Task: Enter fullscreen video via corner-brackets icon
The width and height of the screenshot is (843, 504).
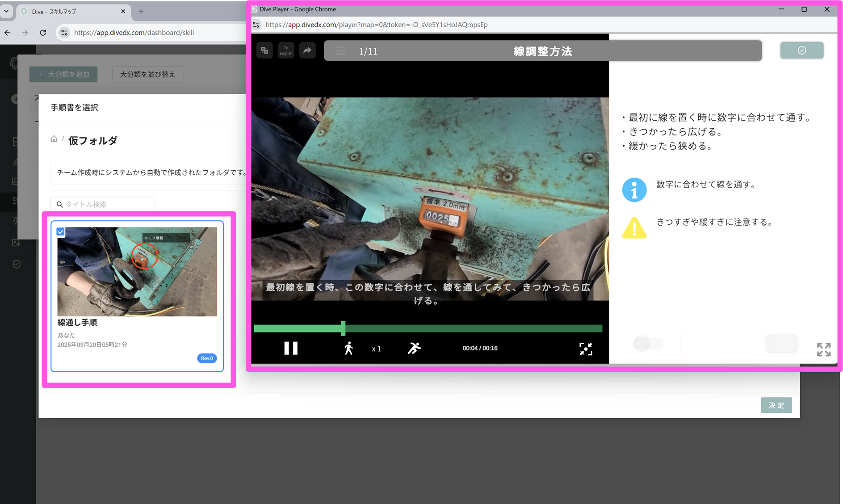Action: tap(585, 349)
